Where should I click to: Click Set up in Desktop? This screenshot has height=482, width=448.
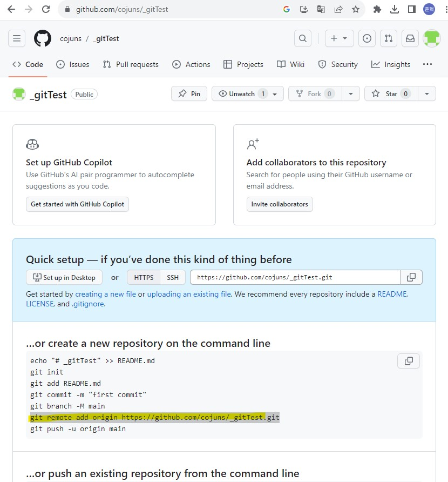pyautogui.click(x=64, y=277)
